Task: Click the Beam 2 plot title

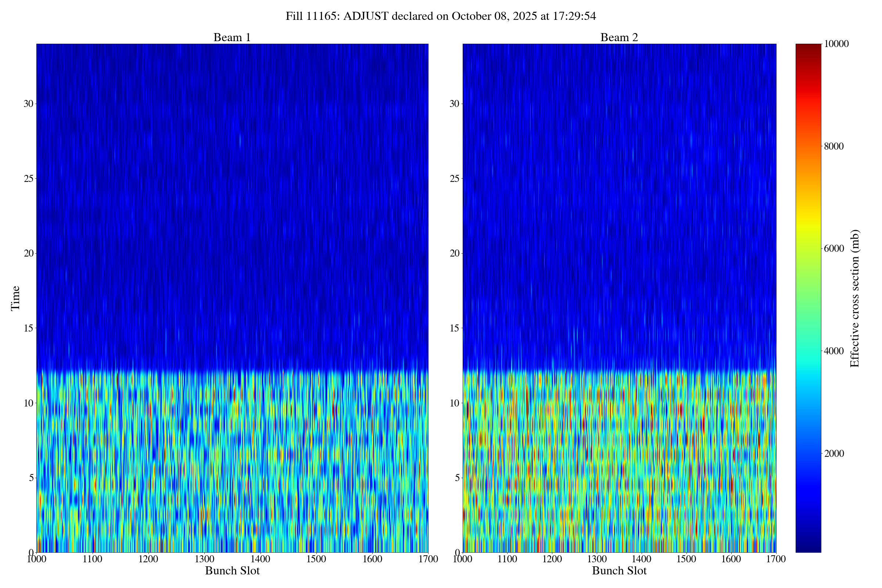Action: (619, 37)
